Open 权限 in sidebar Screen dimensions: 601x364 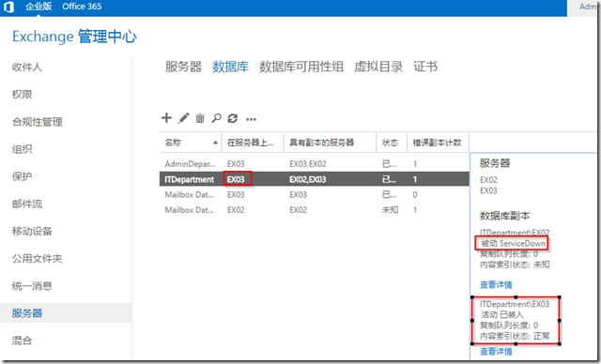coord(22,95)
